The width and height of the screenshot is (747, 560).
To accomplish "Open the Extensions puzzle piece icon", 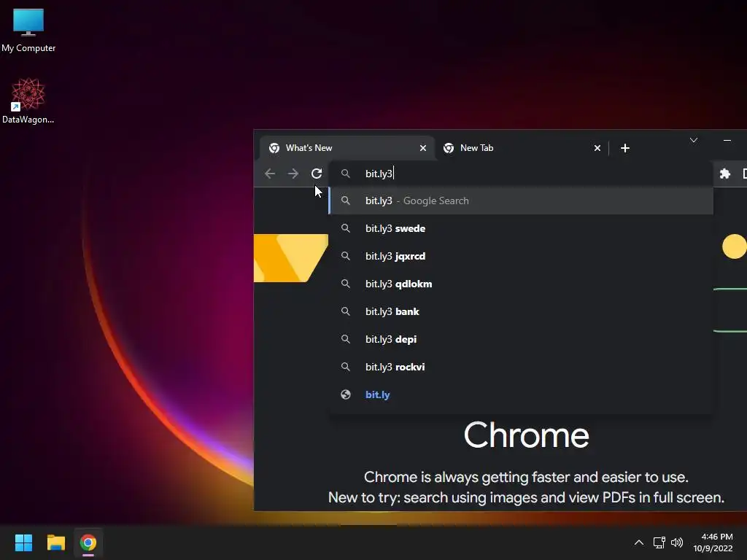I will [724, 174].
